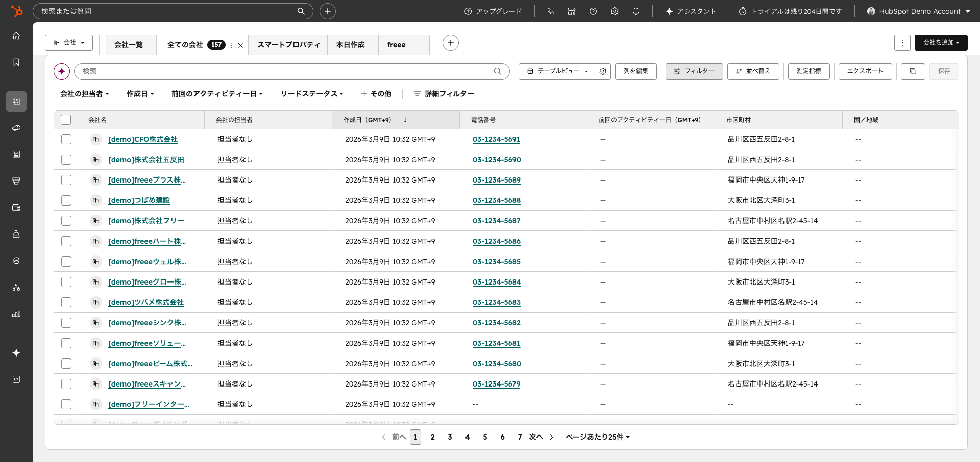Open the App Marketplace icon in the top bar
Viewport: 980px width, 462px height.
[x=572, y=11]
